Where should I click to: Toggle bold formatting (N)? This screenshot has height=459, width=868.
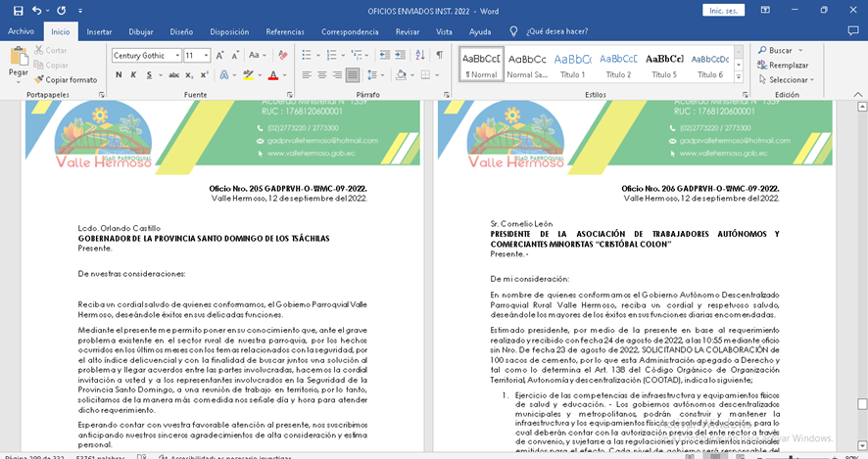coord(119,75)
